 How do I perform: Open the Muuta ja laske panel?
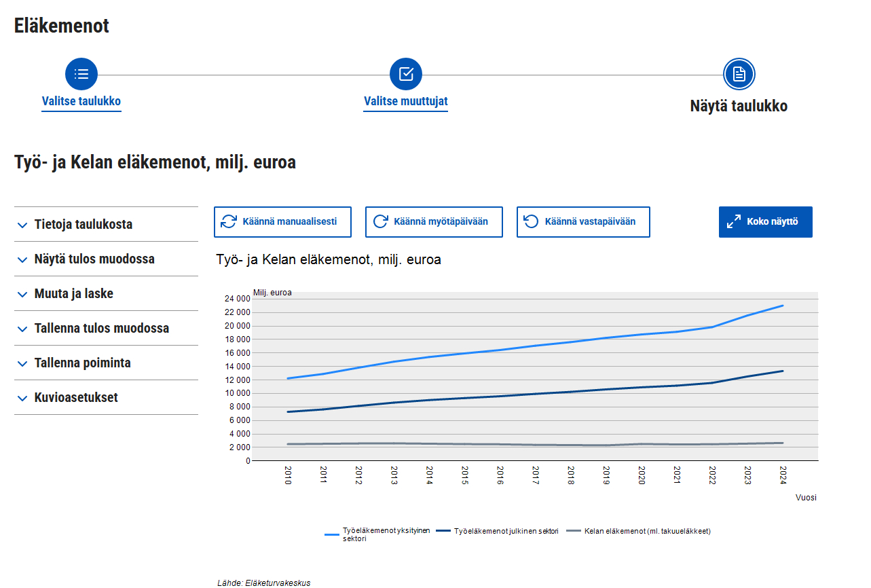(x=74, y=294)
